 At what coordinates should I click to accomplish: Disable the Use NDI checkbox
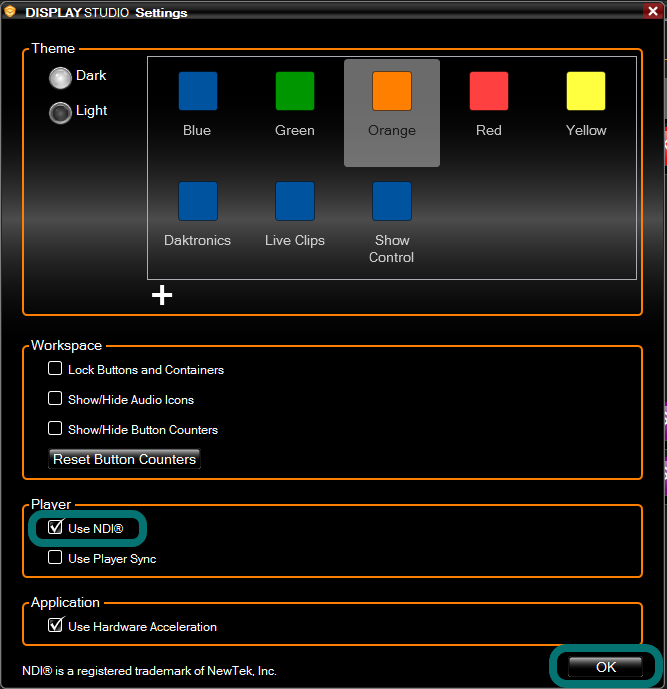[56, 528]
